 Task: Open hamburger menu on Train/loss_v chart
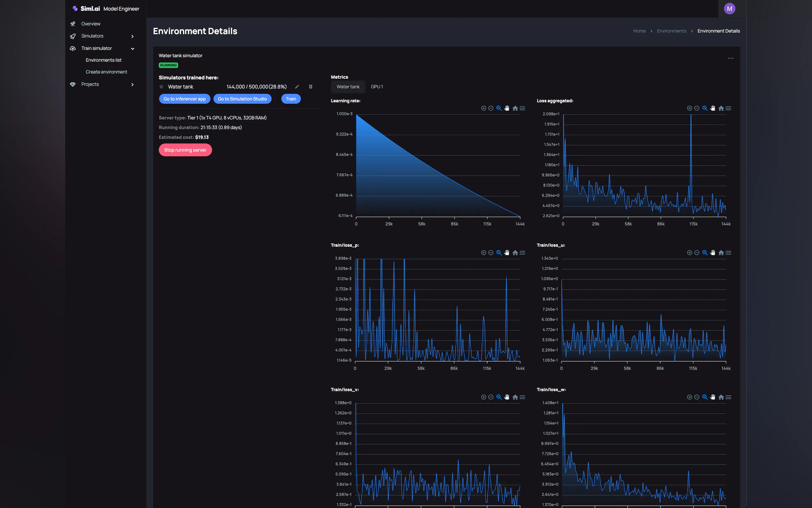[522, 397]
